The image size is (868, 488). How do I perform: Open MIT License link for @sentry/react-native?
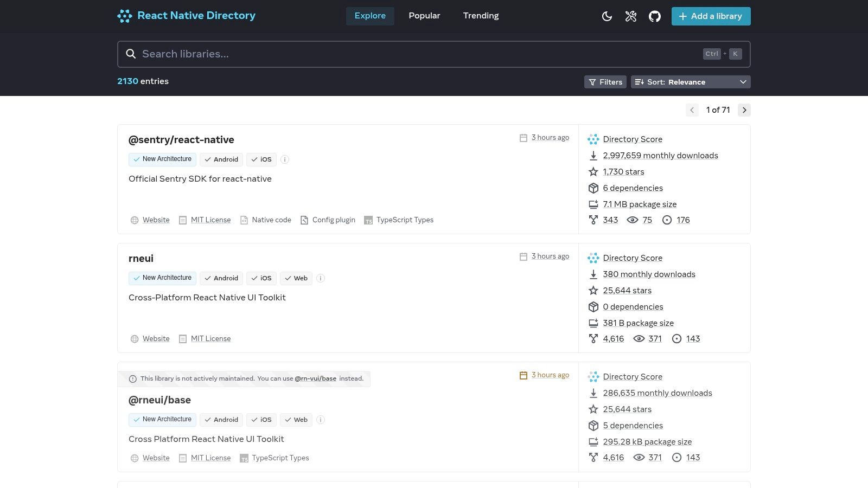coord(210,220)
